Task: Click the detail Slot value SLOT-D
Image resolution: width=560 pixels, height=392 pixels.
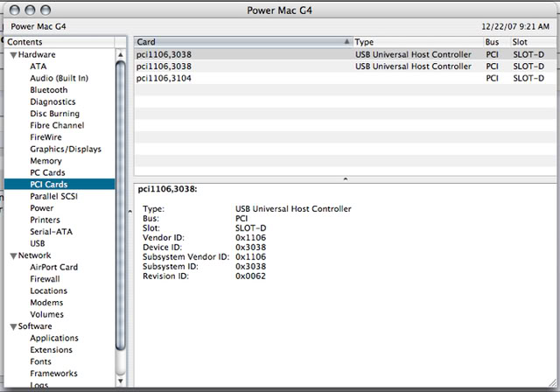Action: point(251,227)
